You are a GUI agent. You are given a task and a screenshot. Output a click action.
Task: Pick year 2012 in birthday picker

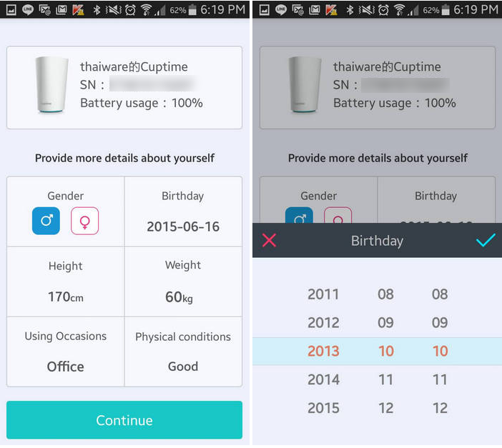[323, 322]
